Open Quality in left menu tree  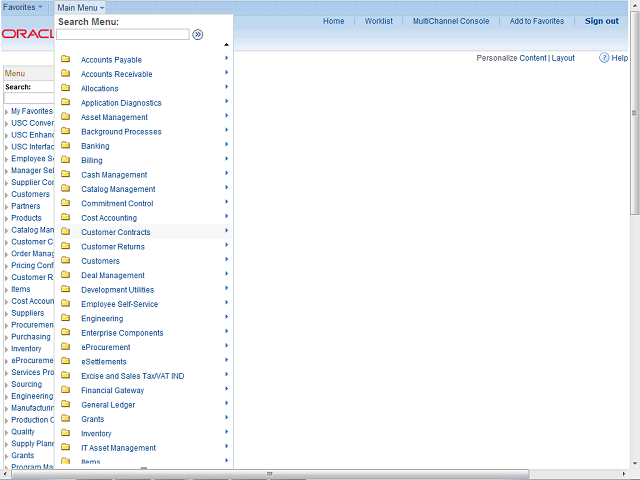23,432
